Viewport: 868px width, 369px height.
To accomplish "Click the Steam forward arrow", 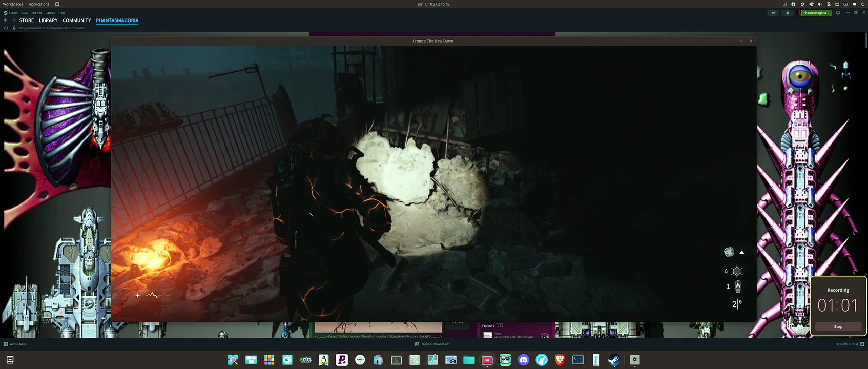I will click(13, 20).
